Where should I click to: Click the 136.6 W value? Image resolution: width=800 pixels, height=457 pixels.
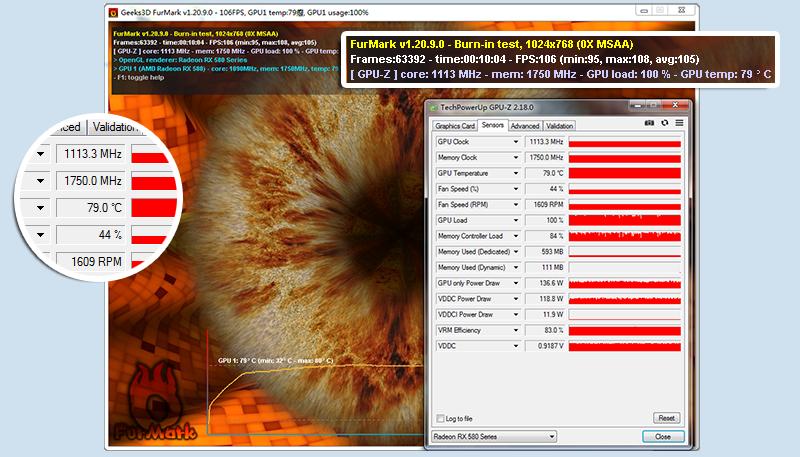545,283
